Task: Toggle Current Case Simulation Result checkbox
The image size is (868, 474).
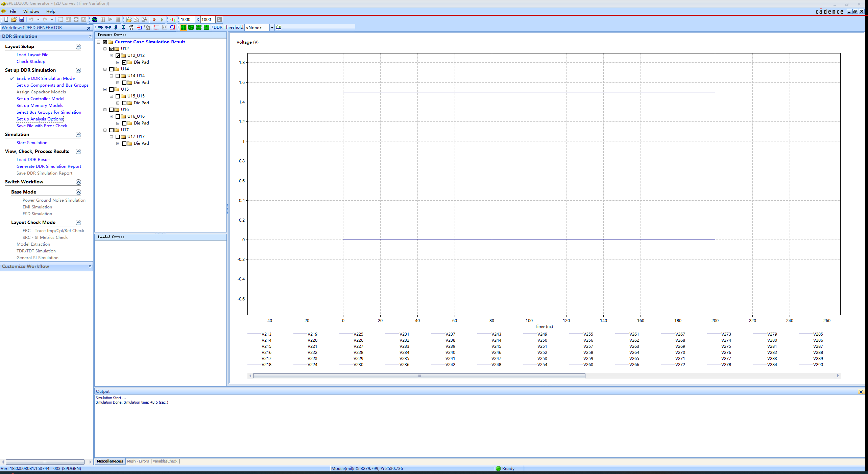Action: click(x=105, y=42)
